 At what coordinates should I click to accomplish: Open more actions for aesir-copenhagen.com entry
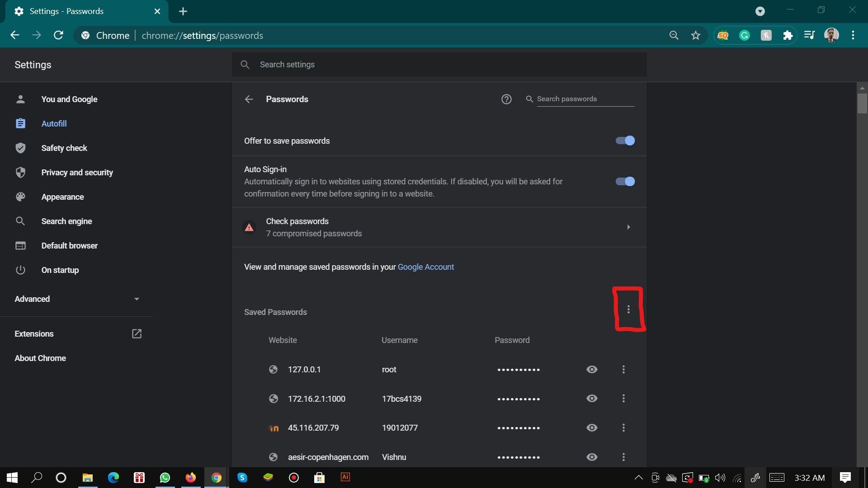coord(623,457)
